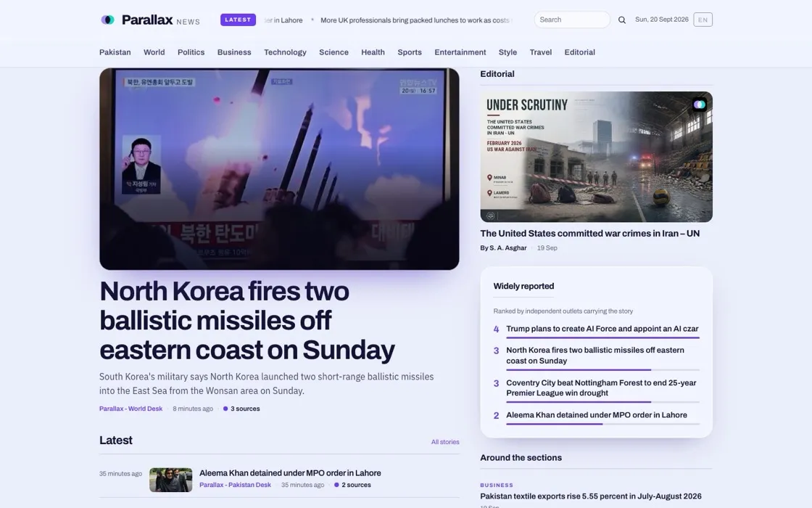Screen dimensions: 812x508
Task: Open the Business section
Action: point(234,52)
